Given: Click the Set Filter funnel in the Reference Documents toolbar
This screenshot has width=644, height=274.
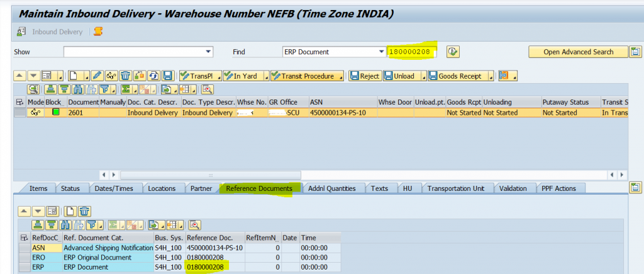Looking at the screenshot, I should tap(91, 225).
